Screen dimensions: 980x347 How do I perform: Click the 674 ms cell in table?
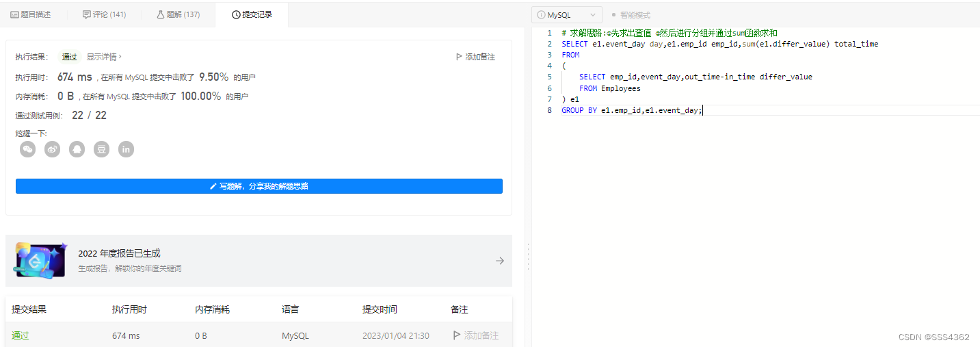126,335
